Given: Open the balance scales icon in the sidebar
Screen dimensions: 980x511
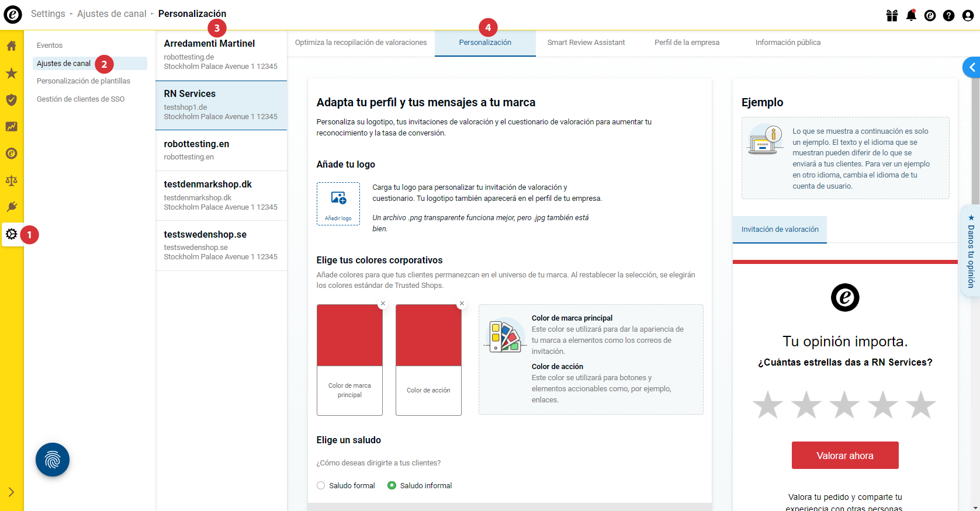Looking at the screenshot, I should pos(11,180).
